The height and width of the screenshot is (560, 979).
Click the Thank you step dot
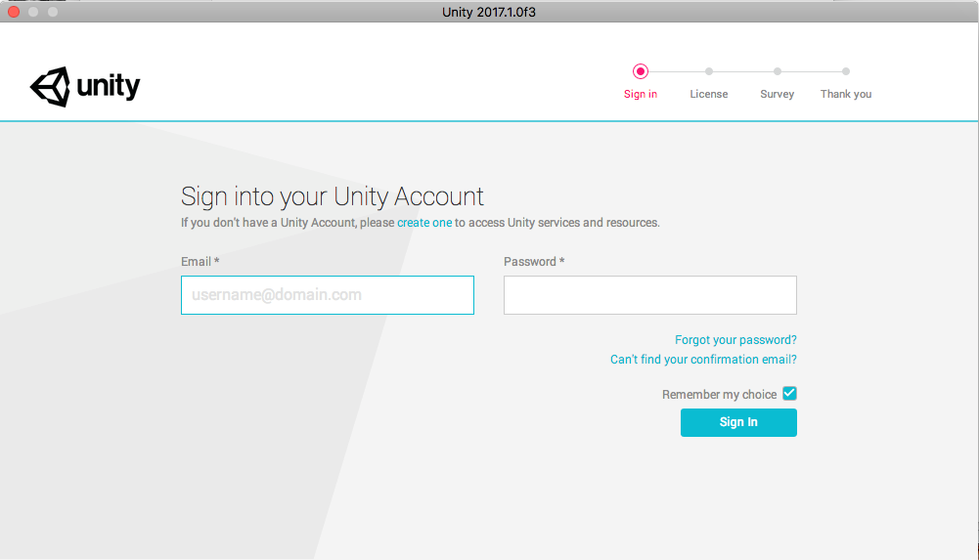click(x=845, y=71)
